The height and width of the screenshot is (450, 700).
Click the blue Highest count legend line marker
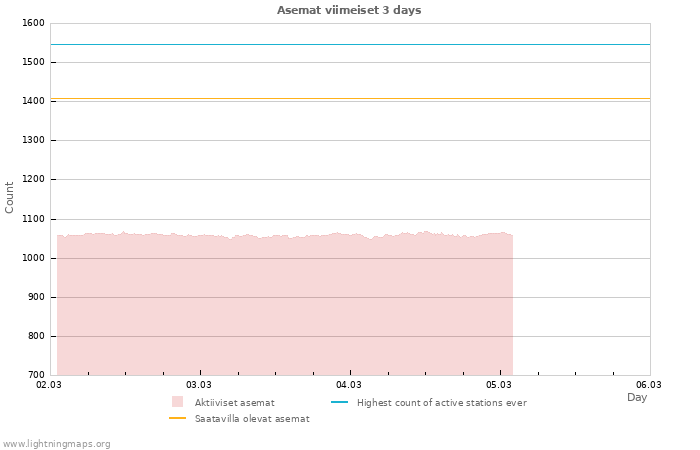pos(339,402)
